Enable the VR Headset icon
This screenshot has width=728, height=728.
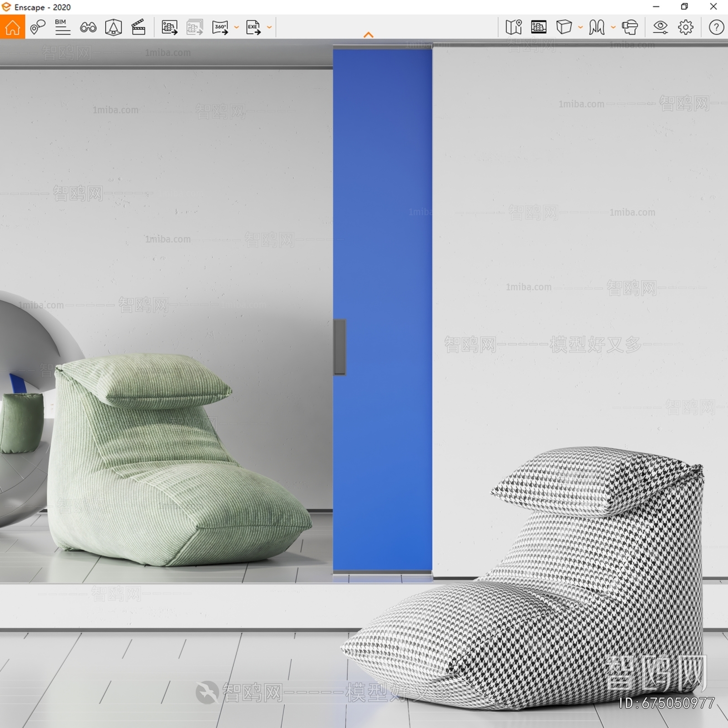(630, 27)
